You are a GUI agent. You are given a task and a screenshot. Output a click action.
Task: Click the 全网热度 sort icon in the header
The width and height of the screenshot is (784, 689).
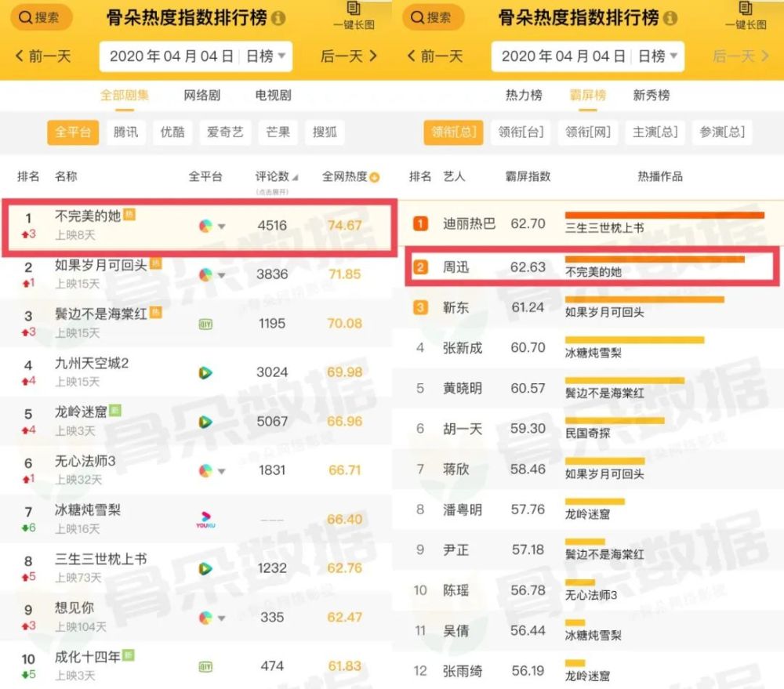(x=375, y=177)
